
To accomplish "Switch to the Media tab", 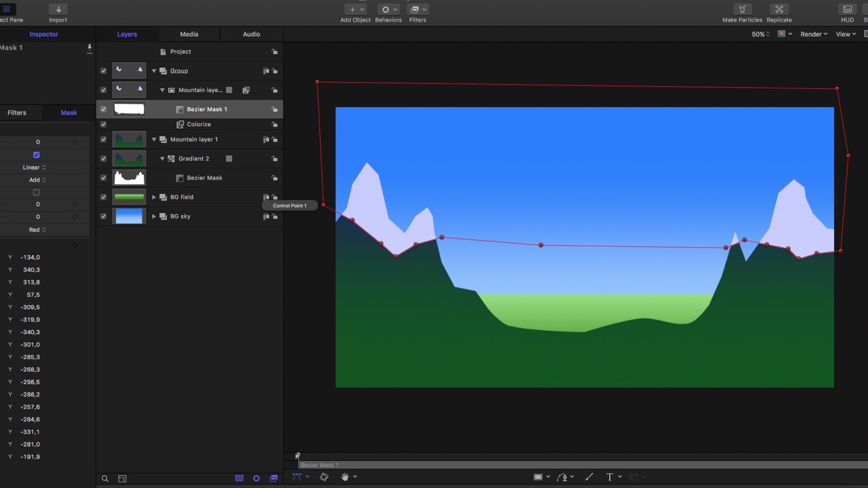I will [x=189, y=34].
